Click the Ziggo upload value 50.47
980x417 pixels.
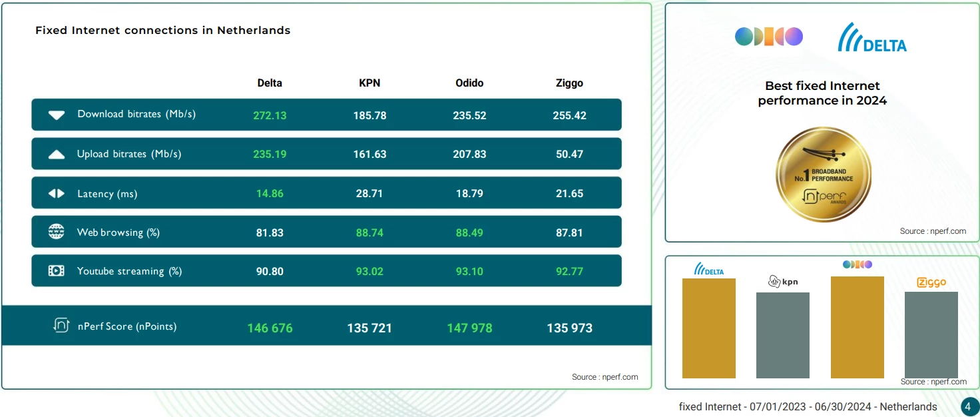[x=569, y=154]
